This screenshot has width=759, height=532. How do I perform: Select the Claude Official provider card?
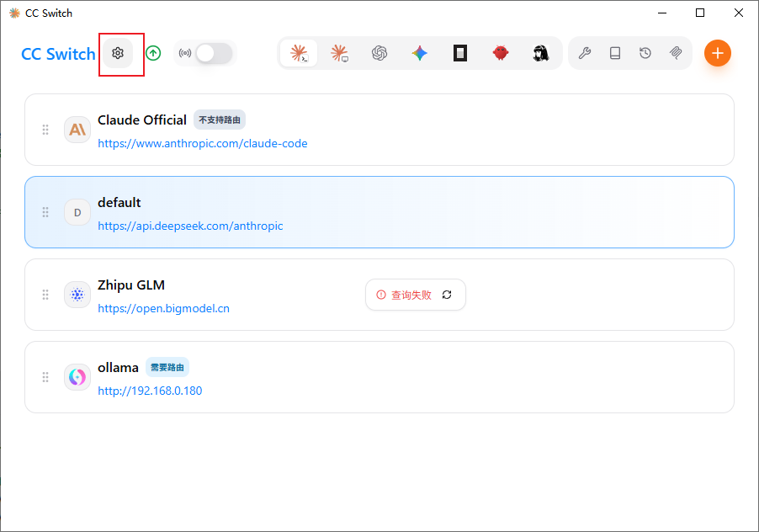[379, 130]
